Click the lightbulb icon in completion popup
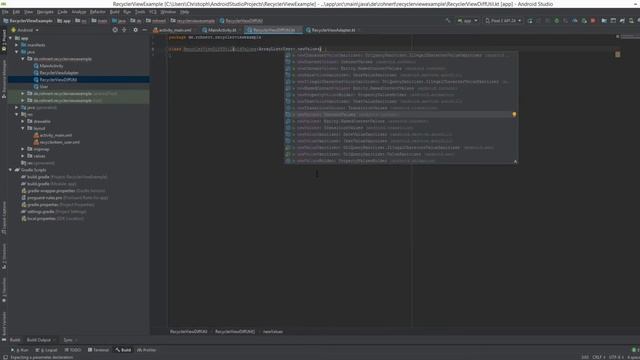 pos(514,115)
